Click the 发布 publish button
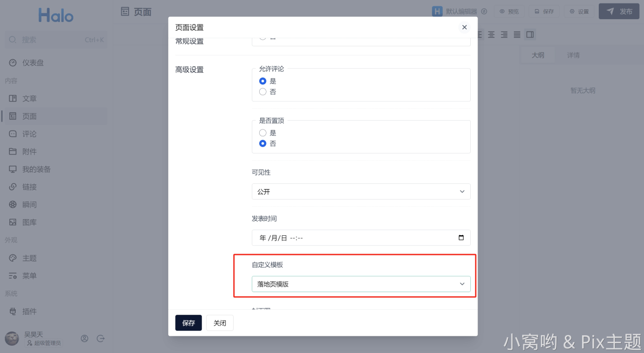 [x=619, y=11]
